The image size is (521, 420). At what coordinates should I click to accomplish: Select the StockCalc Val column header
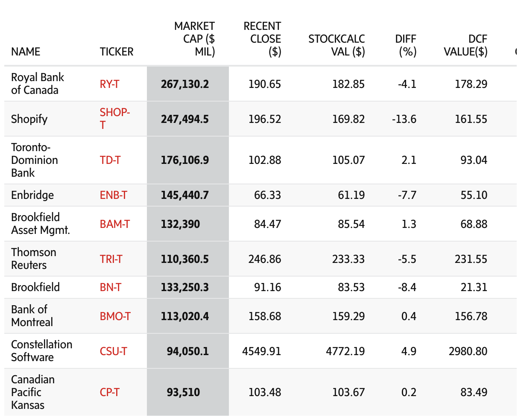tap(337, 45)
